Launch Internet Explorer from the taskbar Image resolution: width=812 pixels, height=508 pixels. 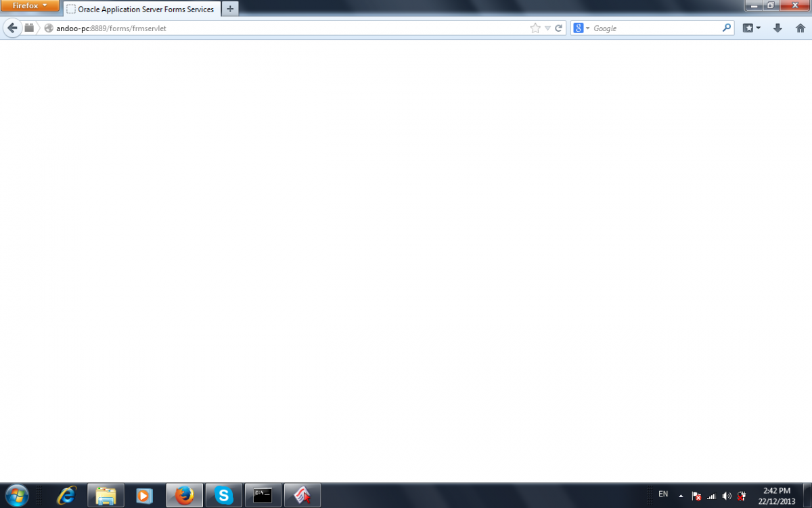point(66,496)
